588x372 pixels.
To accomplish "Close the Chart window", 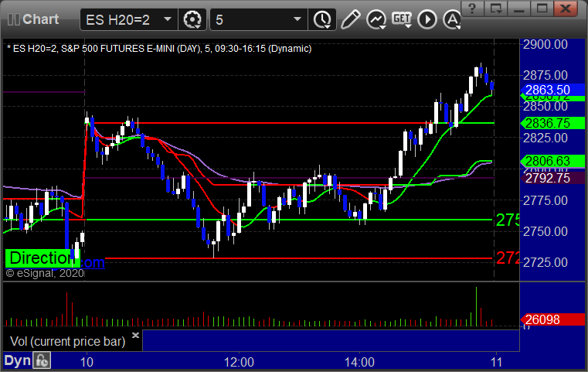I will pyautogui.click(x=566, y=9).
